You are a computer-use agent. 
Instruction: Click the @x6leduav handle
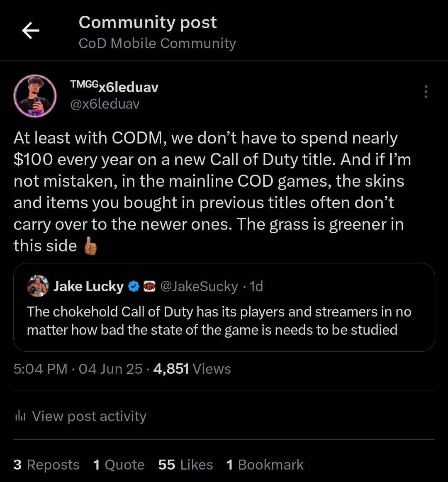pyautogui.click(x=105, y=104)
